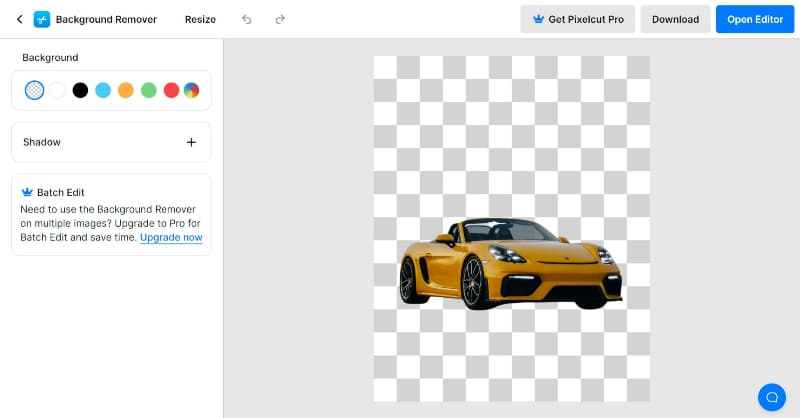The width and height of the screenshot is (800, 418).
Task: Open the help chat bubble
Action: (x=771, y=397)
